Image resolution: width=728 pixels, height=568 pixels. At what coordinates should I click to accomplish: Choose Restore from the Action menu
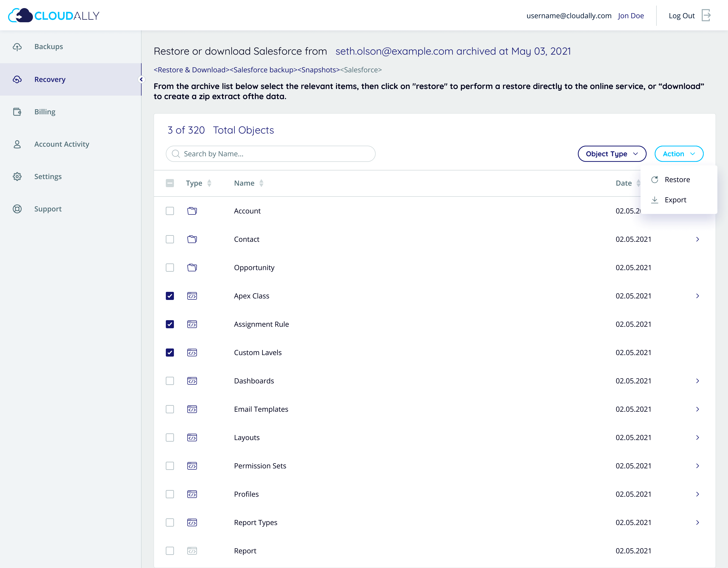[x=679, y=180]
